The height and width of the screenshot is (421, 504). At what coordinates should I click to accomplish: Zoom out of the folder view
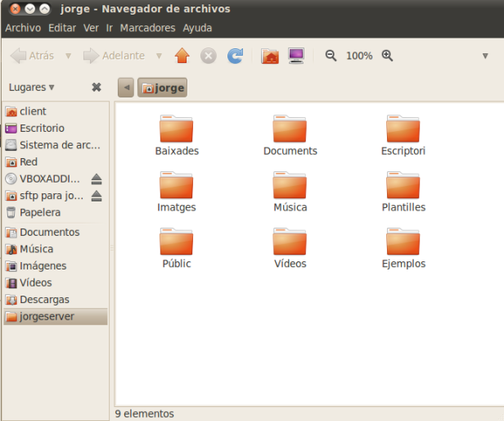tap(331, 56)
